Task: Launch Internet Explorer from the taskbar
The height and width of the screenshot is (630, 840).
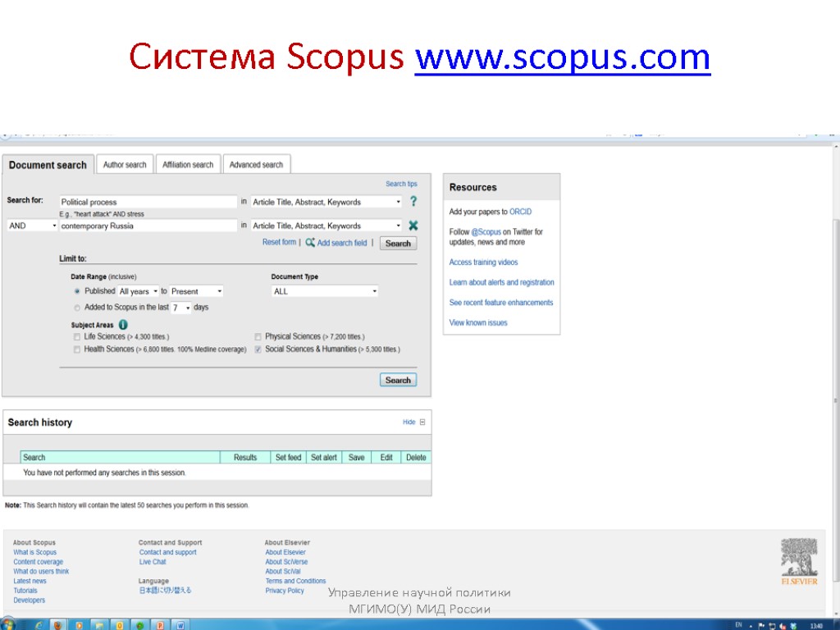Action: coord(39,625)
